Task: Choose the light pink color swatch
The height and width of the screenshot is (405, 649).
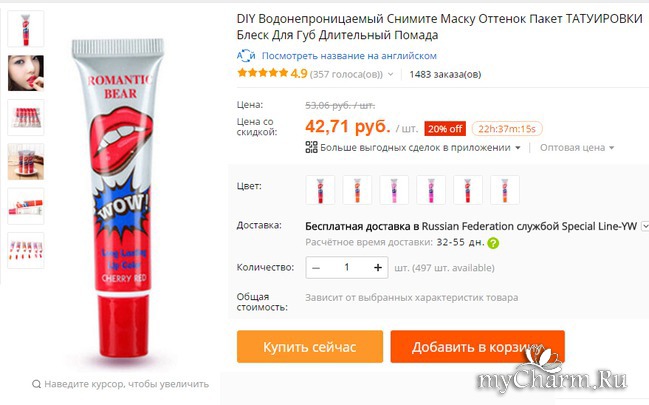Action: point(394,190)
